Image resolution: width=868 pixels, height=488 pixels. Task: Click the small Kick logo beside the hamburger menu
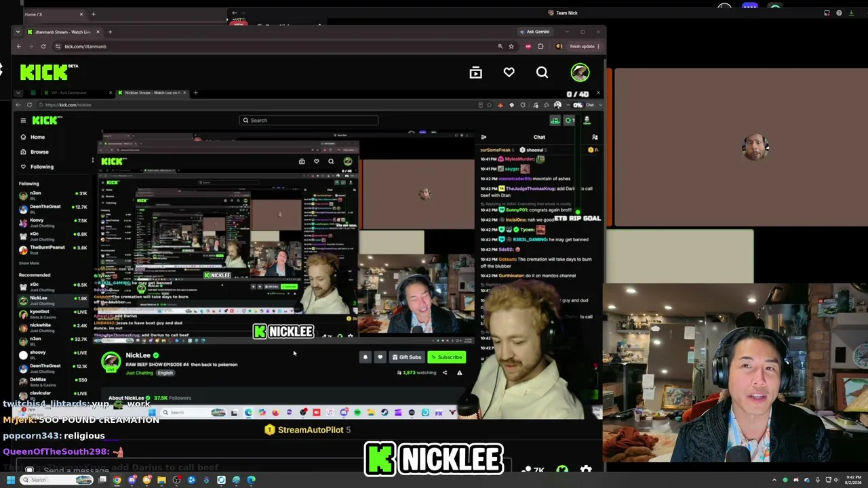(47, 120)
